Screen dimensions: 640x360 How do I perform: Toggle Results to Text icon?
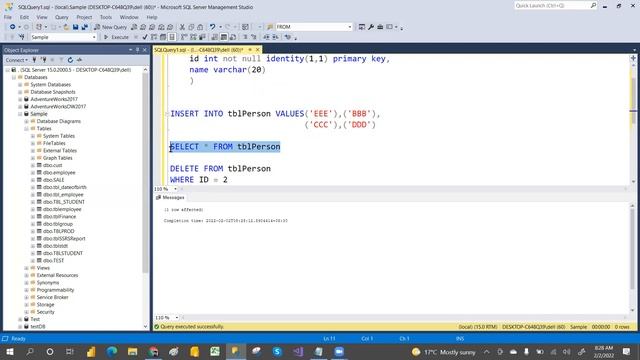pos(215,37)
